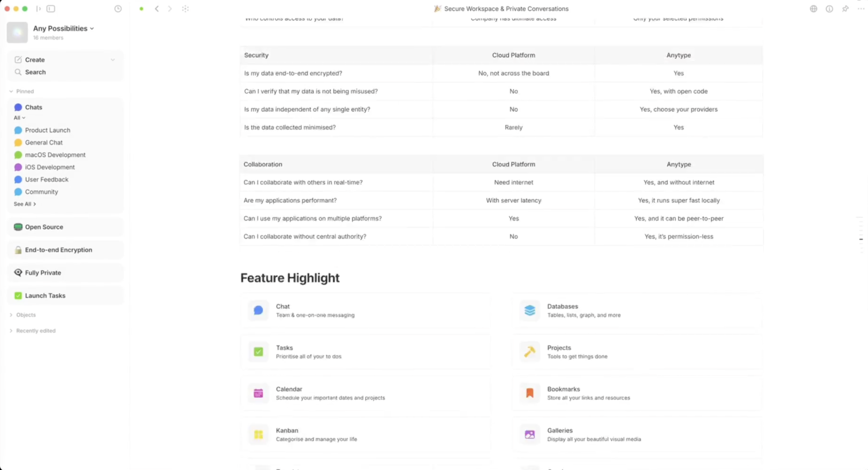Image resolution: width=868 pixels, height=470 pixels.
Task: Open the Product Launch chat
Action: tap(47, 130)
